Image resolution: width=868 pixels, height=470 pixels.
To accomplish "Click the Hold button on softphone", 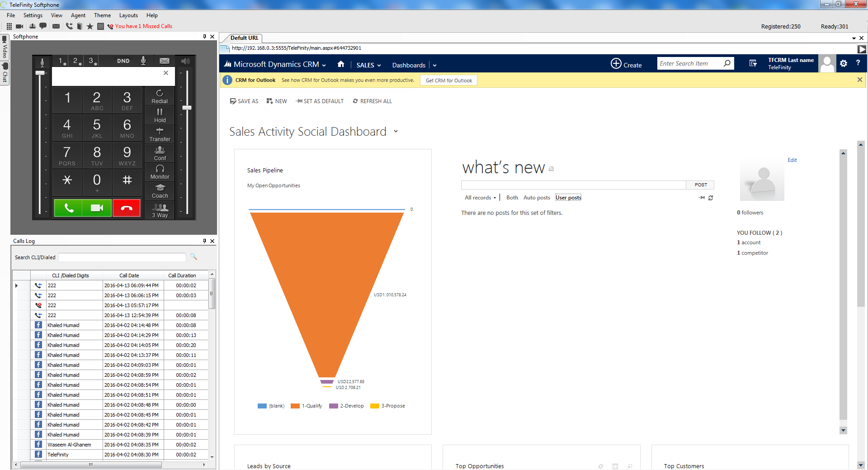I will [160, 115].
